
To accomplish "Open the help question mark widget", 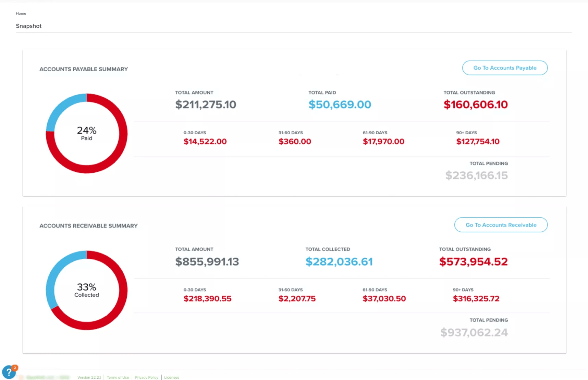I will pos(8,372).
